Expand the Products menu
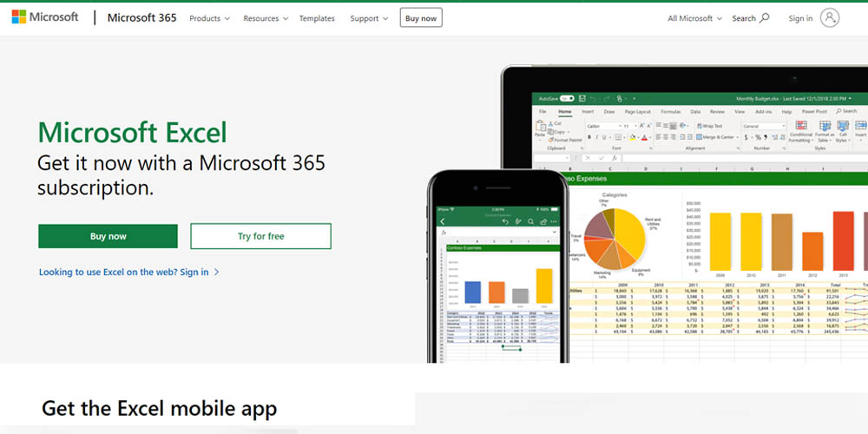 [209, 18]
